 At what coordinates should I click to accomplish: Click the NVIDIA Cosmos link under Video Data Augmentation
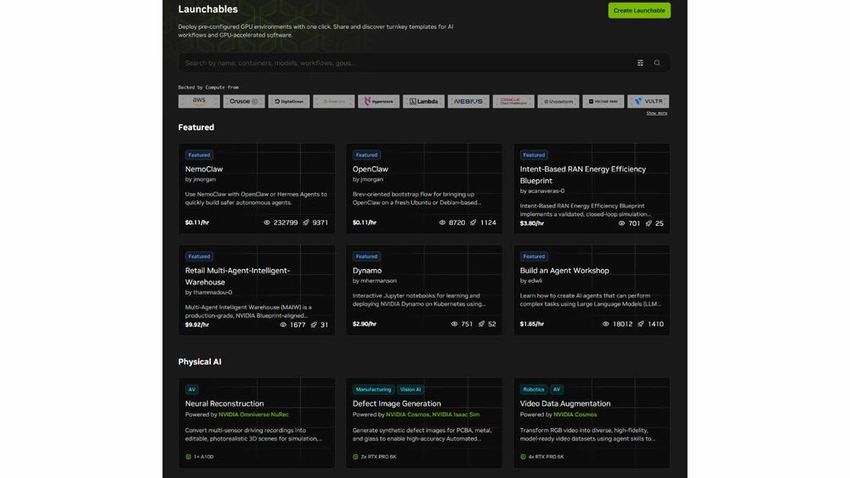pyautogui.click(x=575, y=415)
